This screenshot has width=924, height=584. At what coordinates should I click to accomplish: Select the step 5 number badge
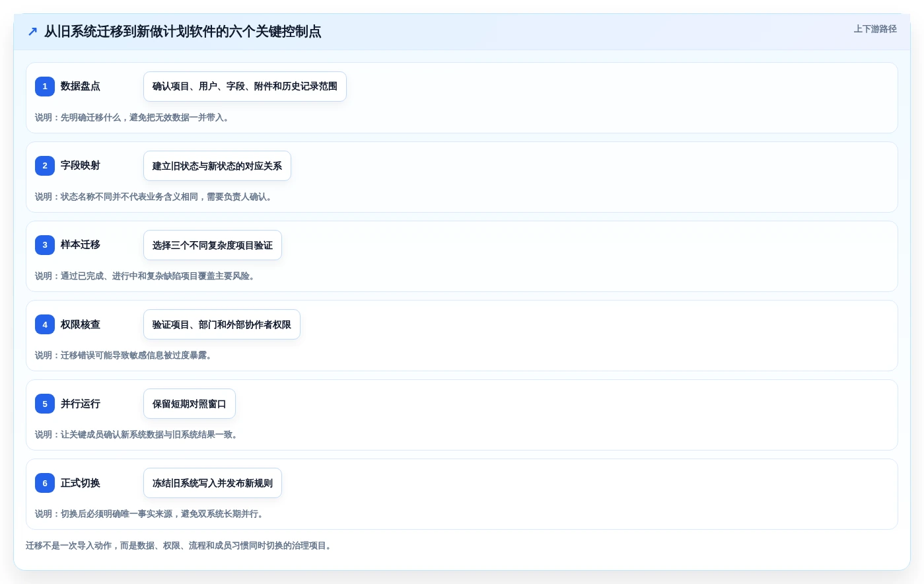pyautogui.click(x=45, y=404)
